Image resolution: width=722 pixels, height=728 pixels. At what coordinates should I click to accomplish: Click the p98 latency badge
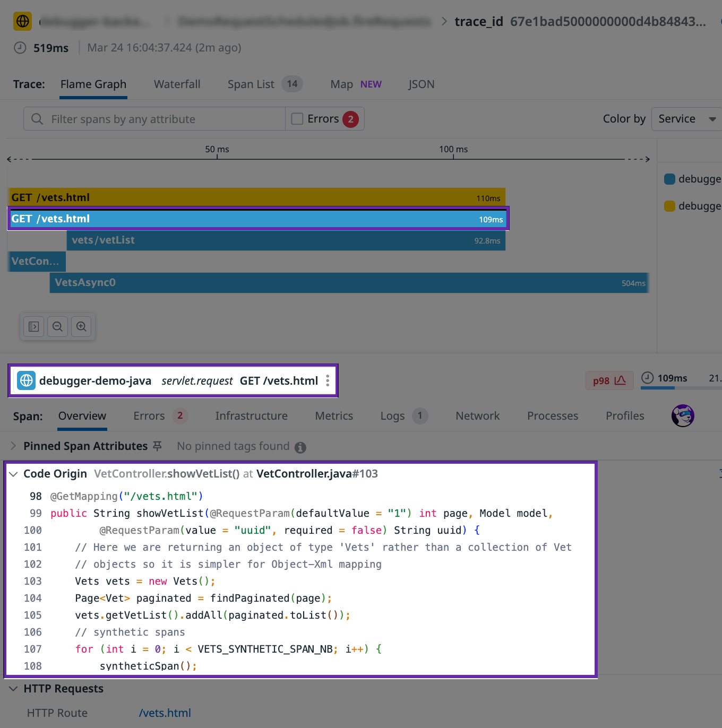[x=609, y=380]
